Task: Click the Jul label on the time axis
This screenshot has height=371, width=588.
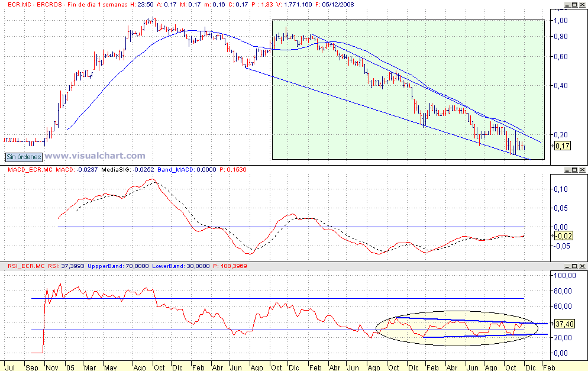Action: coord(9,367)
